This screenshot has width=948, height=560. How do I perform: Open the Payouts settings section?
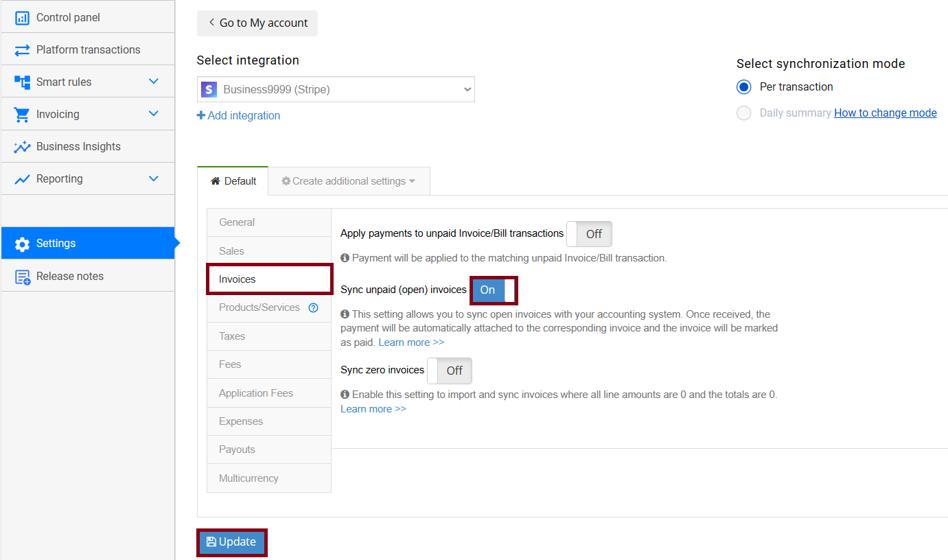(237, 450)
